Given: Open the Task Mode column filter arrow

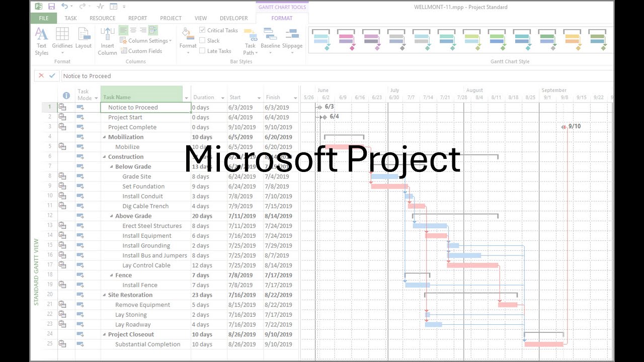Looking at the screenshot, I should tap(96, 98).
